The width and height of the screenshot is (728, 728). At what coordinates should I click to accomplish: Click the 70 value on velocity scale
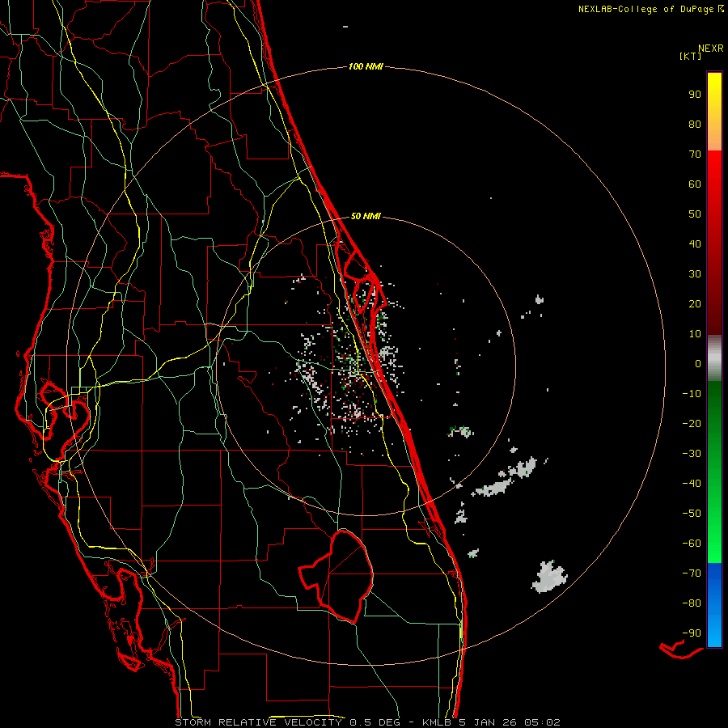695,154
